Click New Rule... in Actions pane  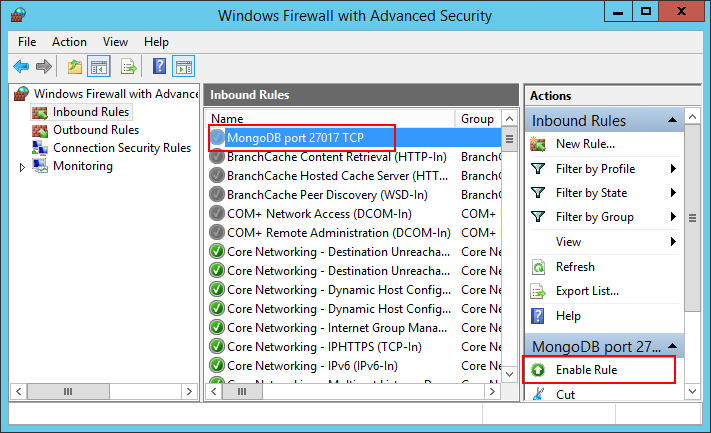tap(585, 144)
